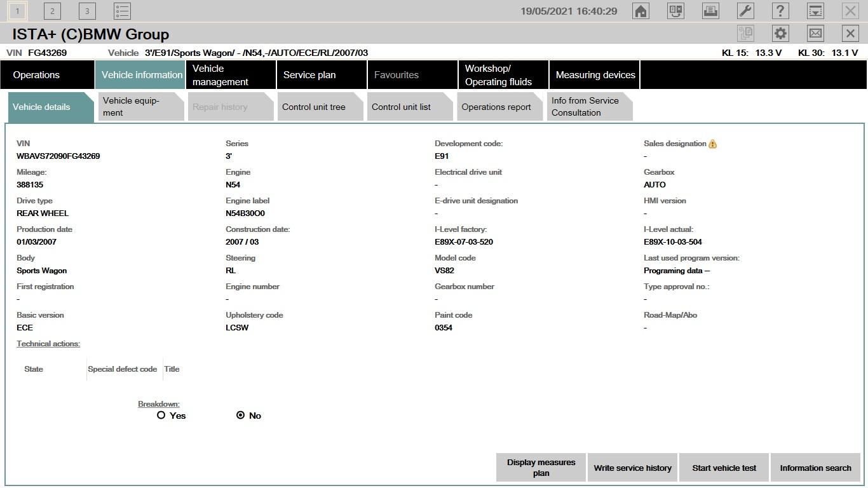The height and width of the screenshot is (488, 868).
Task: Click the printer icon in the top bar
Action: [x=710, y=11]
